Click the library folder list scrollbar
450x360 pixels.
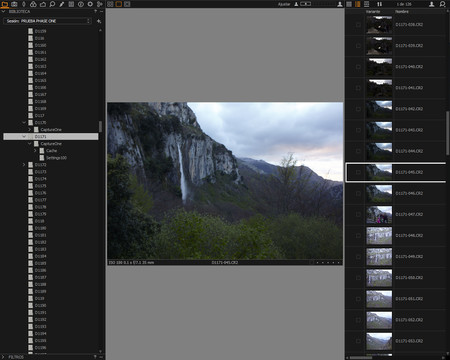[x=100, y=126]
